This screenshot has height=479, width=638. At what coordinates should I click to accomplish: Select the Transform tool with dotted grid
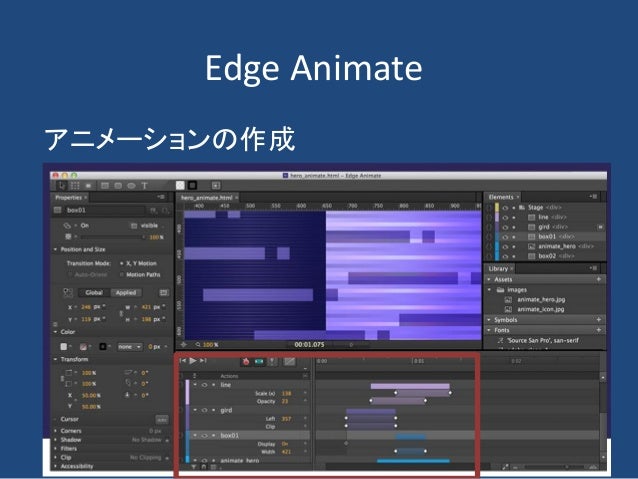point(75,186)
